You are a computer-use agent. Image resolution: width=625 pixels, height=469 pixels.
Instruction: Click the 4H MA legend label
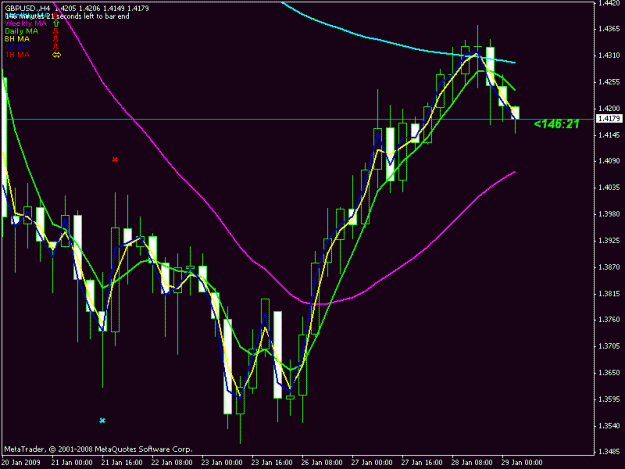pos(17,47)
